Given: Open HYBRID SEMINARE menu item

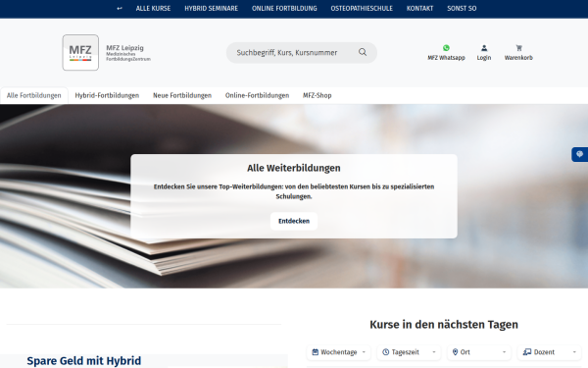Looking at the screenshot, I should tap(211, 8).
